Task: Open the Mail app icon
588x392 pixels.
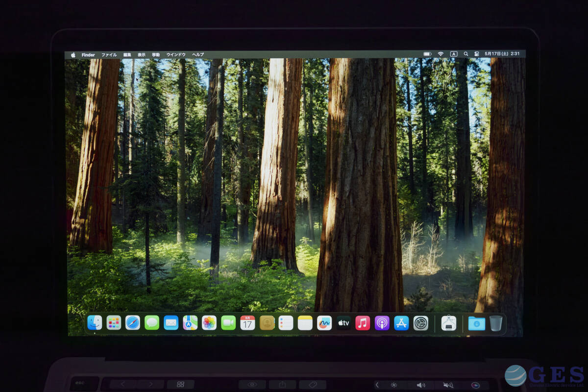Action: click(x=171, y=322)
